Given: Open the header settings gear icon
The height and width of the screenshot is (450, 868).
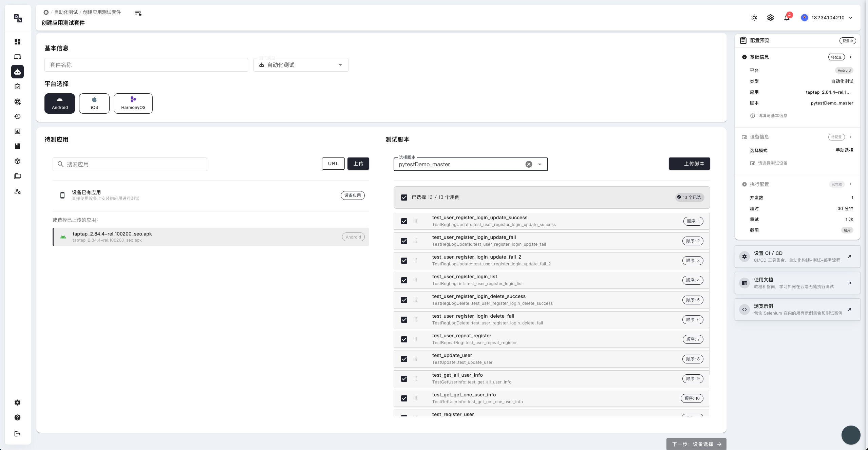Looking at the screenshot, I should (x=770, y=18).
